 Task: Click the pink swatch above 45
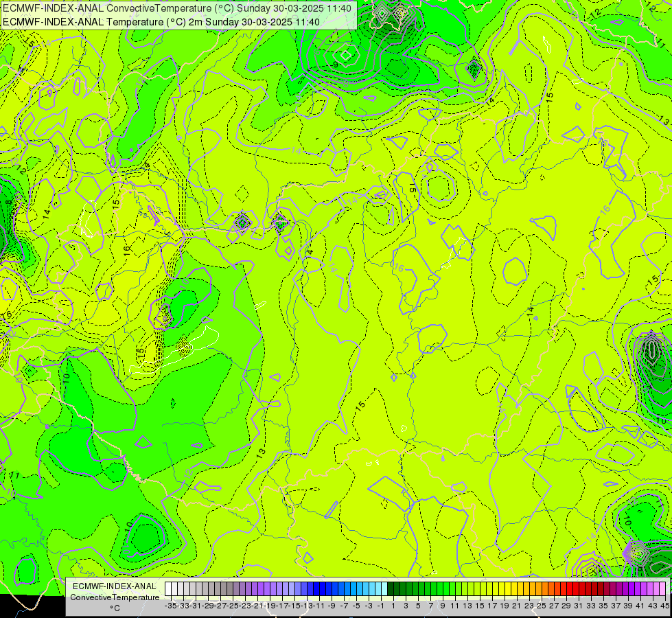point(662,589)
